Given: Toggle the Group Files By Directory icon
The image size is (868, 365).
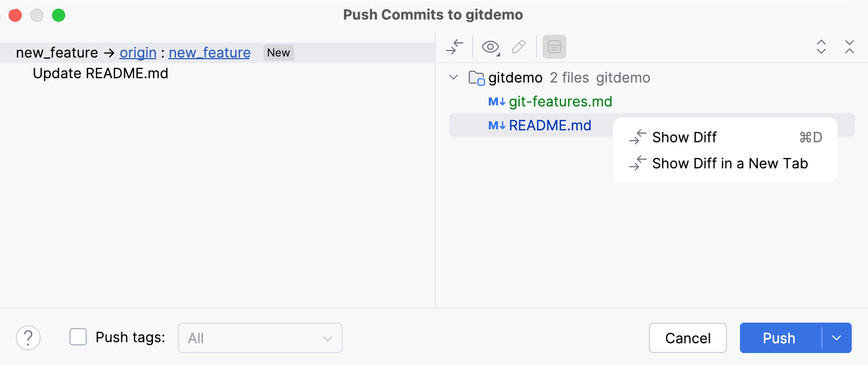Looking at the screenshot, I should pyautogui.click(x=554, y=47).
